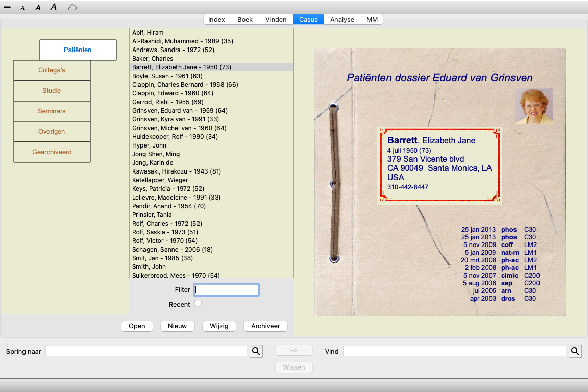
Task: Click the minus icon in the toolbar
Action: tap(7, 8)
